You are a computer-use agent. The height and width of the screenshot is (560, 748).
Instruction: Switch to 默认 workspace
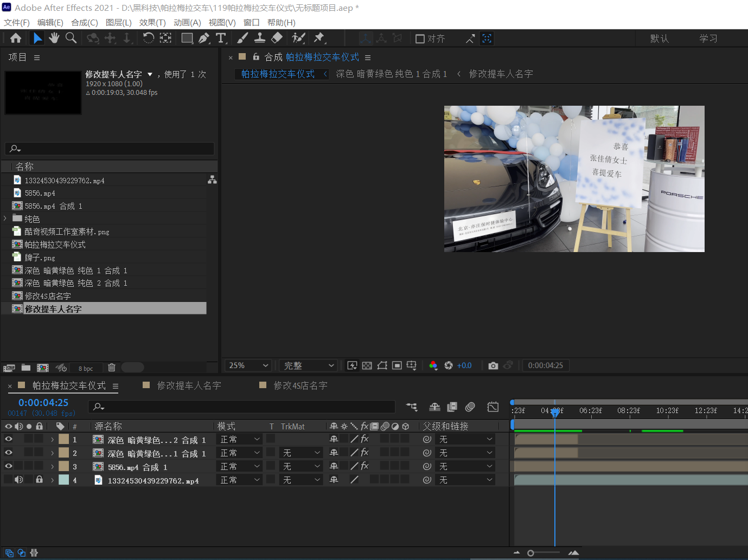tap(660, 38)
